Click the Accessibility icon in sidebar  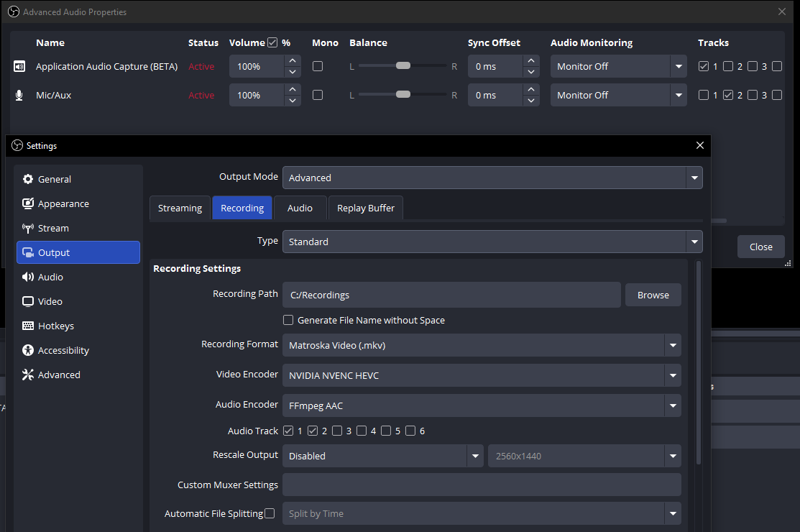coord(28,350)
